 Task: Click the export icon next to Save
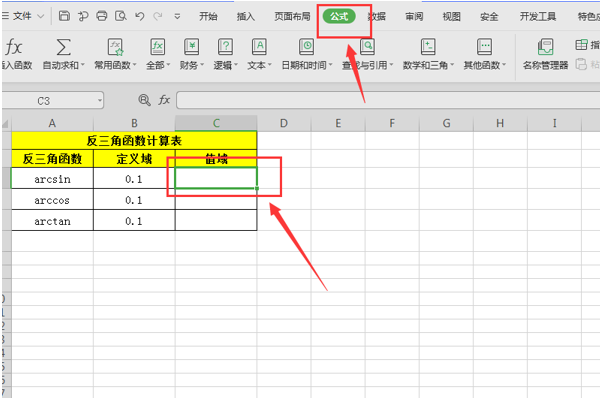pyautogui.click(x=83, y=16)
